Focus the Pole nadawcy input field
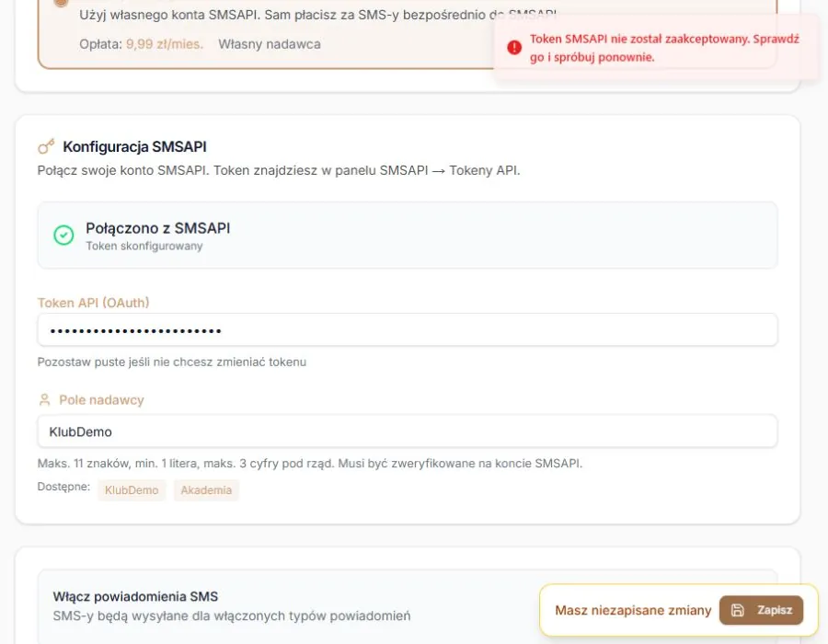 tap(408, 431)
